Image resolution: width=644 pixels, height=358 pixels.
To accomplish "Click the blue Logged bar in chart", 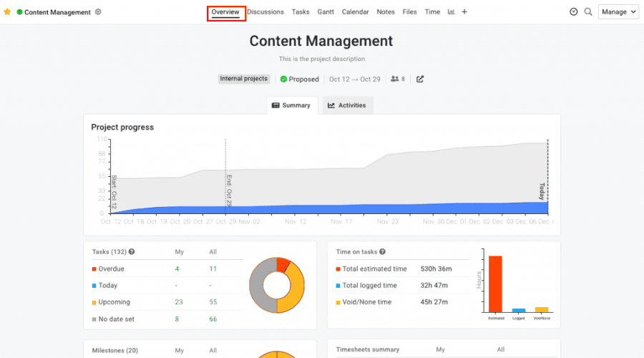I will 519,310.
